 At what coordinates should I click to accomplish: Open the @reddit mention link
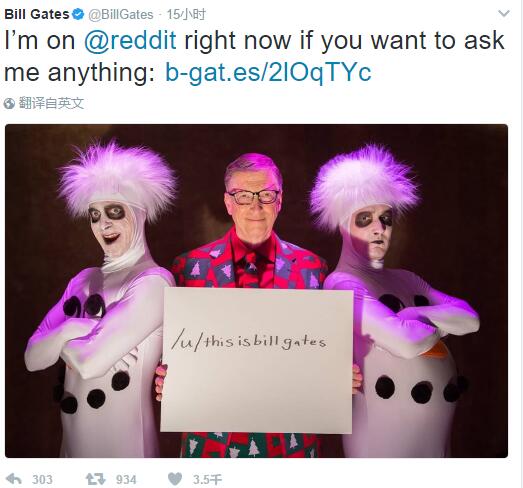[x=130, y=41]
